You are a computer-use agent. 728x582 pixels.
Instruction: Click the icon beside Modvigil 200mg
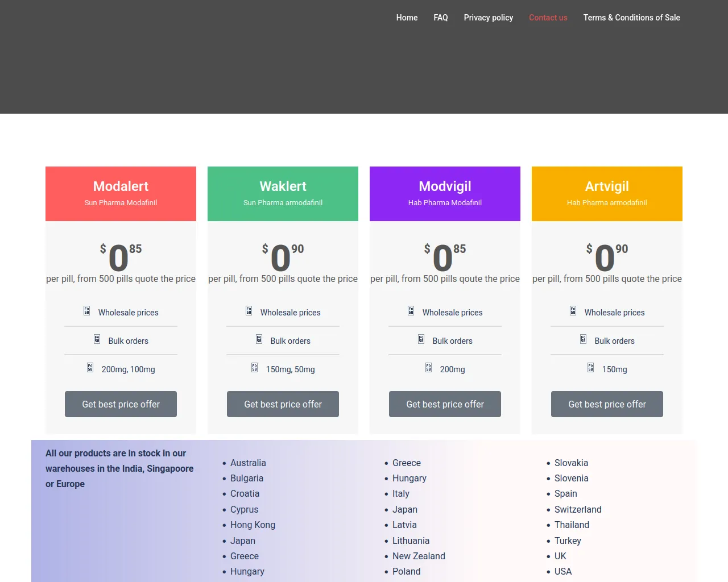(428, 368)
